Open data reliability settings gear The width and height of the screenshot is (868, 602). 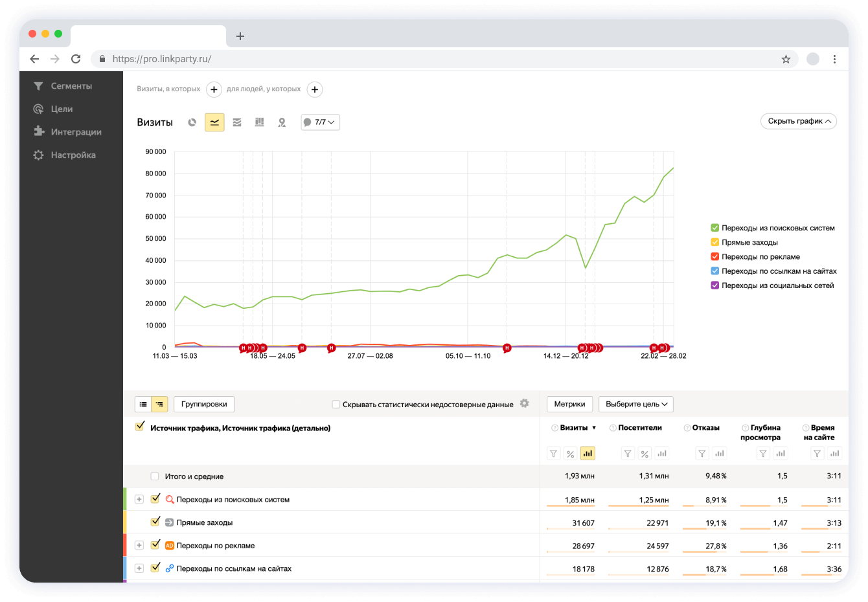tap(525, 403)
